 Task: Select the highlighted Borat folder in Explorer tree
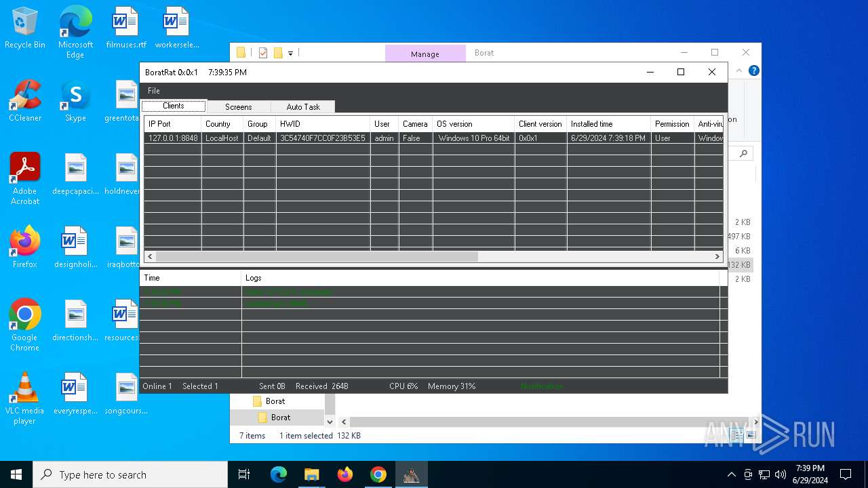[x=281, y=418]
